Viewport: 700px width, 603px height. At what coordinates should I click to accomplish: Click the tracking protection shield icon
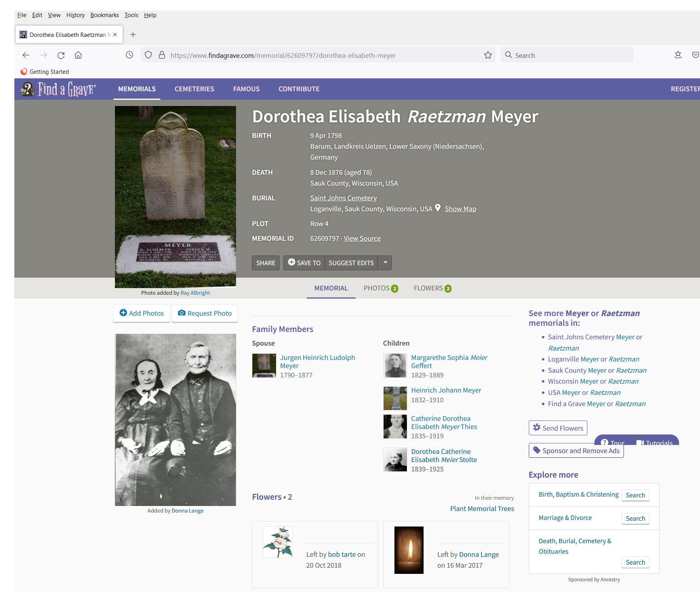pyautogui.click(x=148, y=55)
